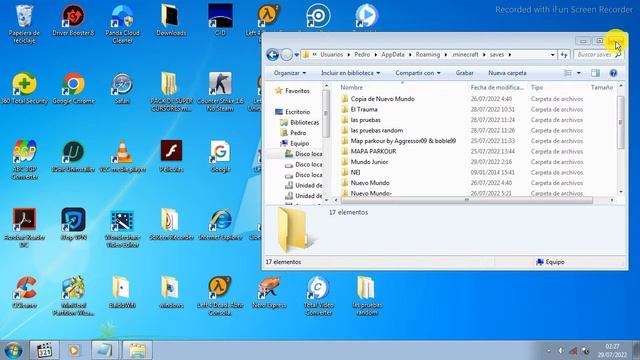Toggle the preview pane button in Explorer
640x360 pixels.
[x=596, y=73]
